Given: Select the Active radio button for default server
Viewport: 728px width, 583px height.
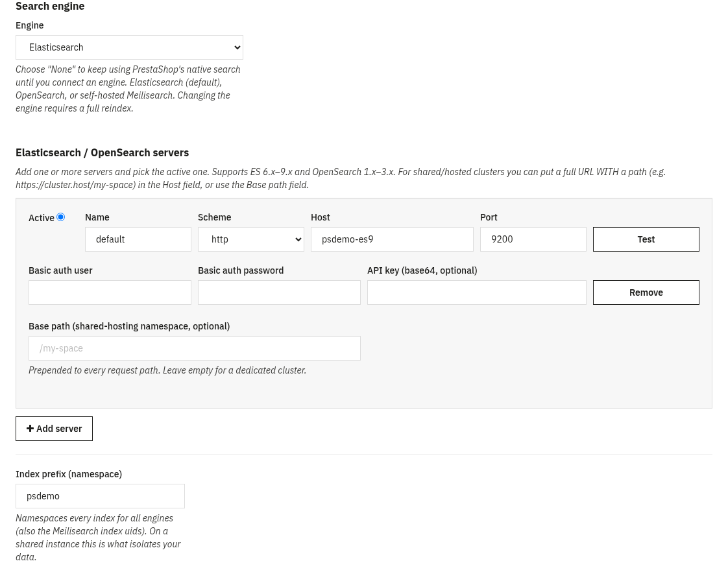Looking at the screenshot, I should [x=61, y=217].
